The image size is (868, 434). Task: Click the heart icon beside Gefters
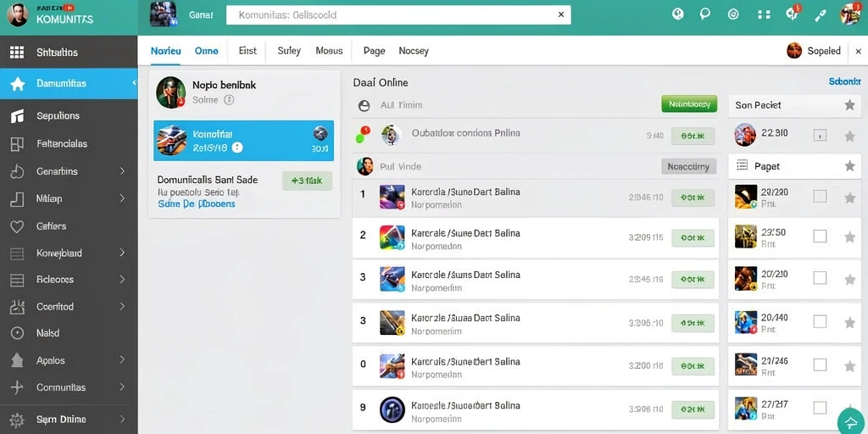point(17,226)
